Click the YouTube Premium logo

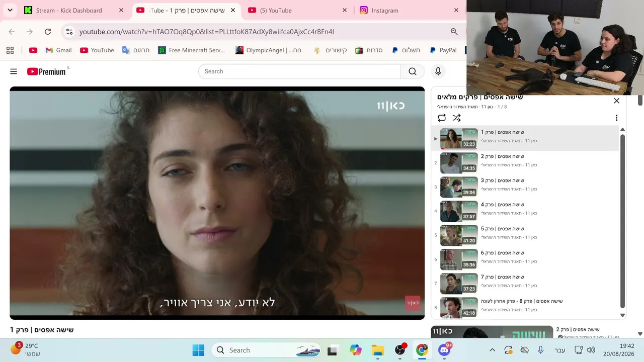click(x=46, y=71)
